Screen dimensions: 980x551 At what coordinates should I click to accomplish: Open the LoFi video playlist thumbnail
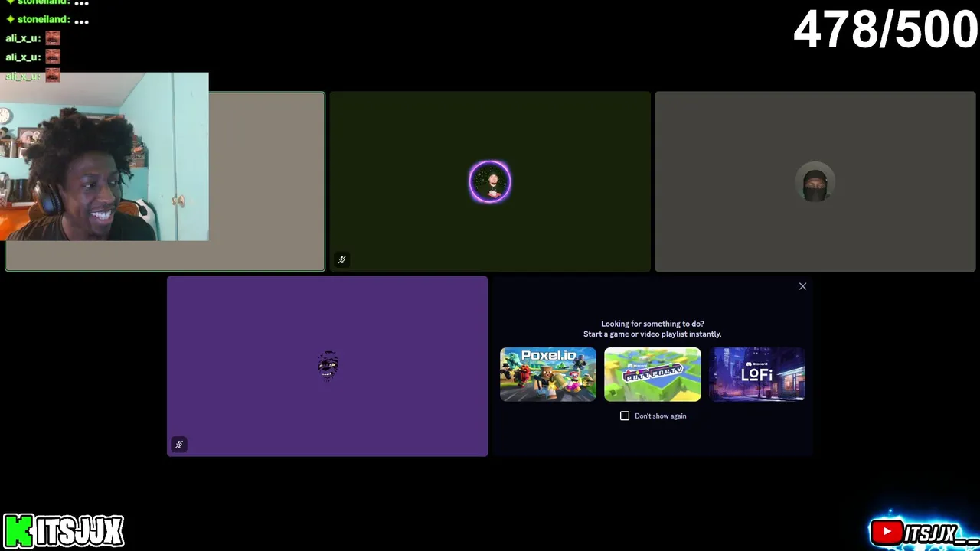756,374
